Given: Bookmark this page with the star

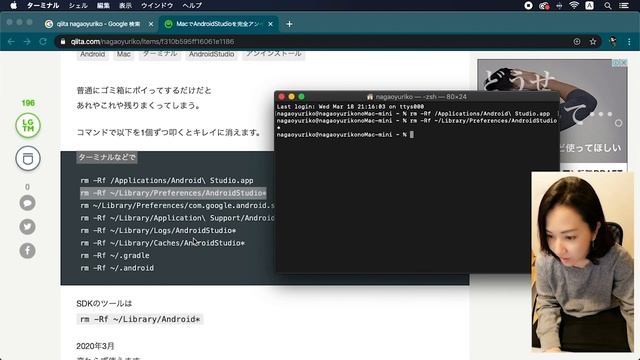Looking at the screenshot, I should coord(593,42).
